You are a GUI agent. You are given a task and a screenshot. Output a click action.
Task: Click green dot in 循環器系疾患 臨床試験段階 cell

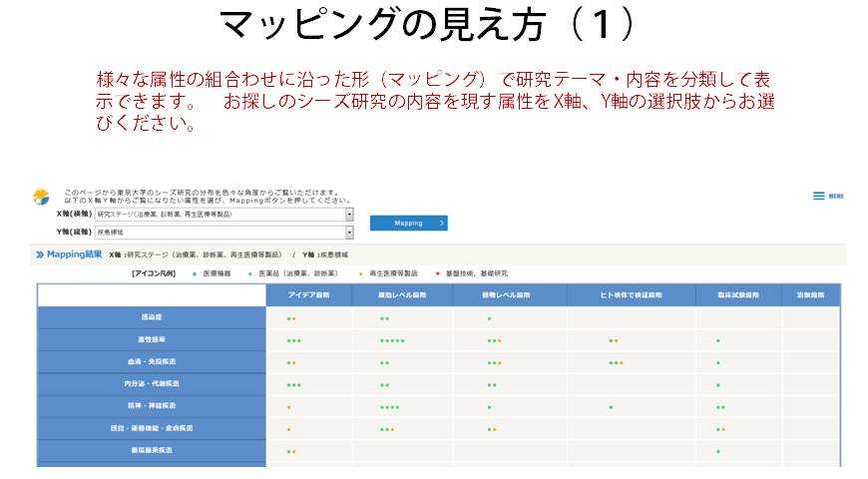click(717, 451)
